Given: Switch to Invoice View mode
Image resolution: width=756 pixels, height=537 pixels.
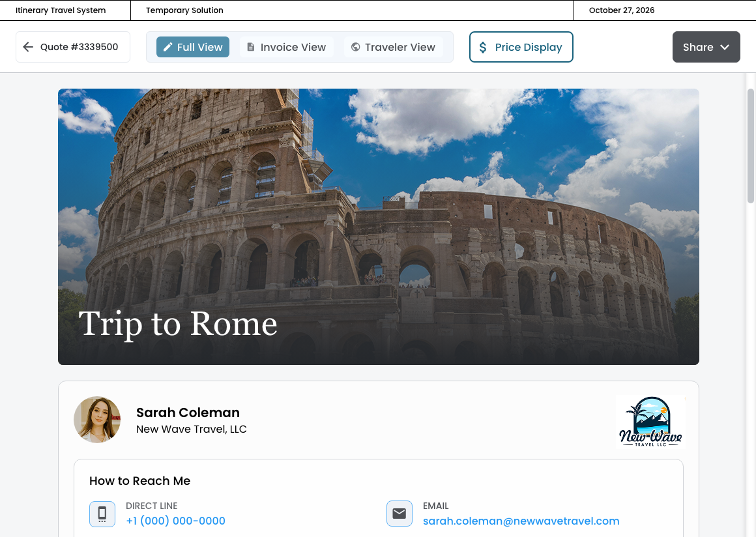Looking at the screenshot, I should click(286, 47).
